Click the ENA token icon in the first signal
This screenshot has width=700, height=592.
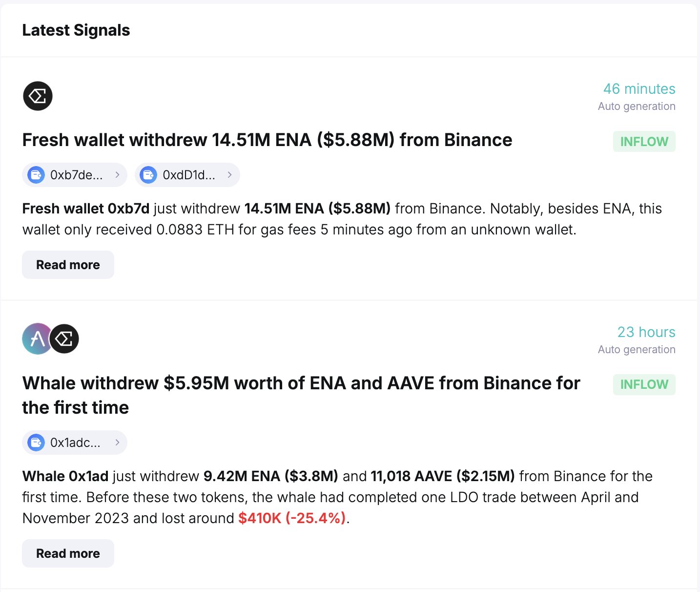(x=38, y=96)
